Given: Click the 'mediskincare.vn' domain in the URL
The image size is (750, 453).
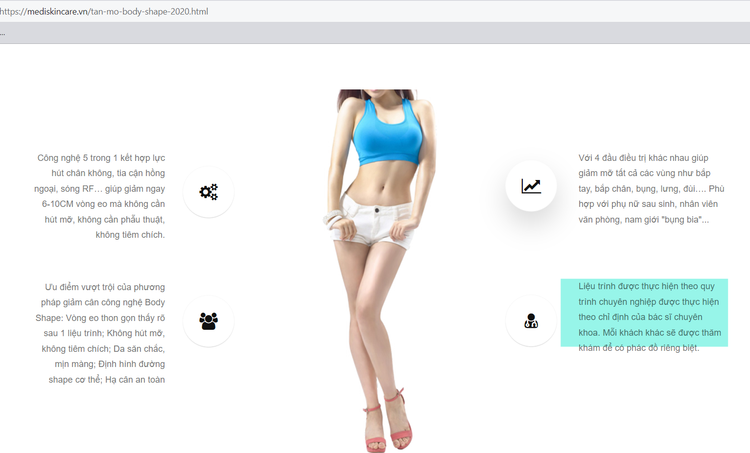Looking at the screenshot, I should point(59,11).
